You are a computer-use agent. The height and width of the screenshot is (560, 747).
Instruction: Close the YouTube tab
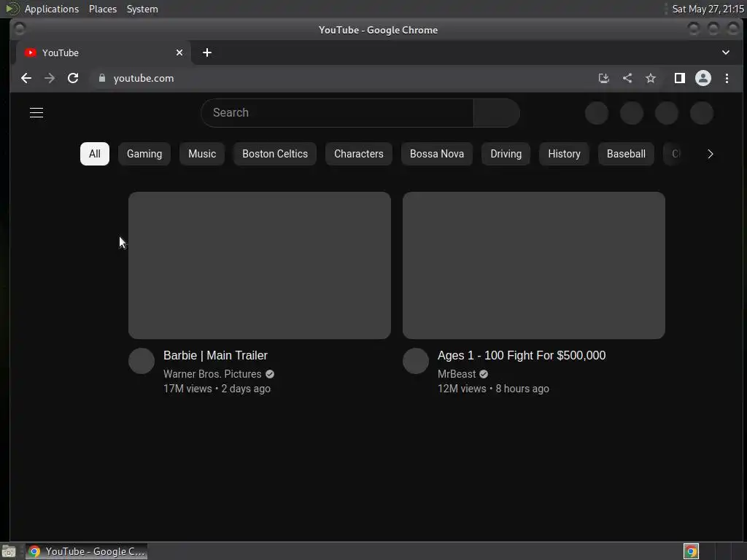click(x=179, y=52)
